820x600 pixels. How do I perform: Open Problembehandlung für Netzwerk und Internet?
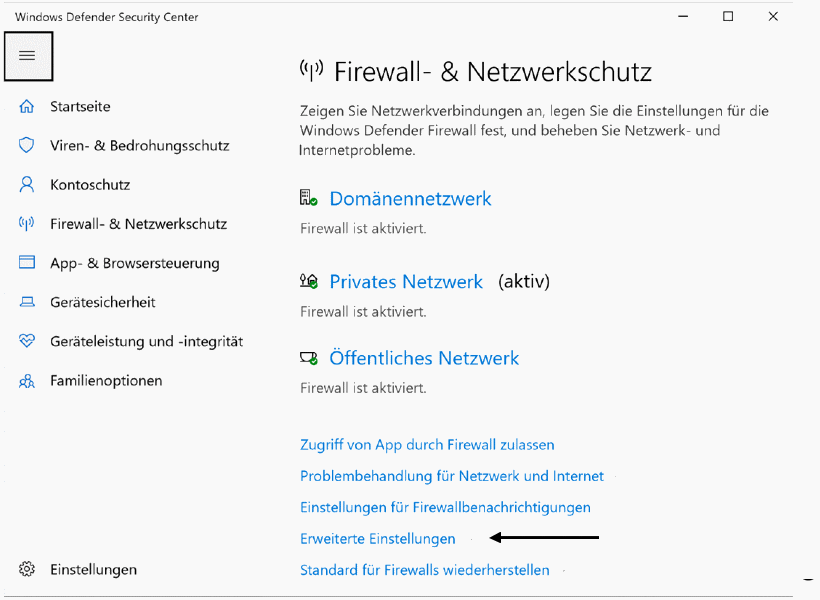(452, 477)
